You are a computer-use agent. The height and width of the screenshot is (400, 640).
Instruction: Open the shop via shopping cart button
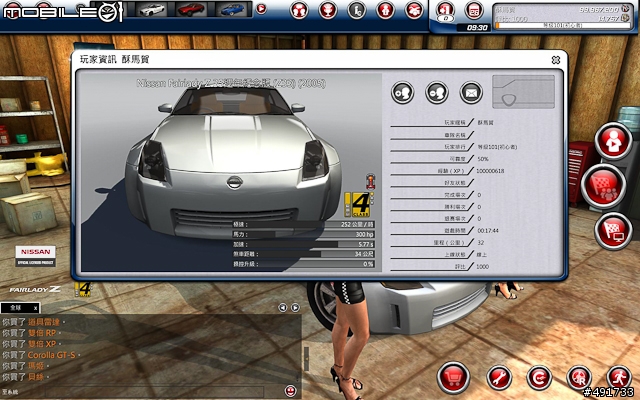pos(453,378)
